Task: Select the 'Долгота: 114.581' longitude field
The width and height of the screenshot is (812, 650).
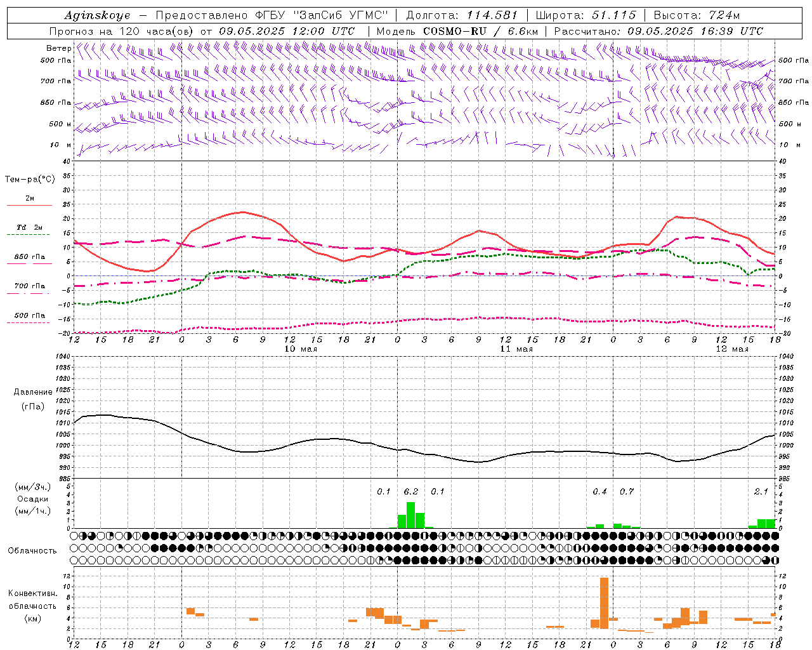Action: 462,16
